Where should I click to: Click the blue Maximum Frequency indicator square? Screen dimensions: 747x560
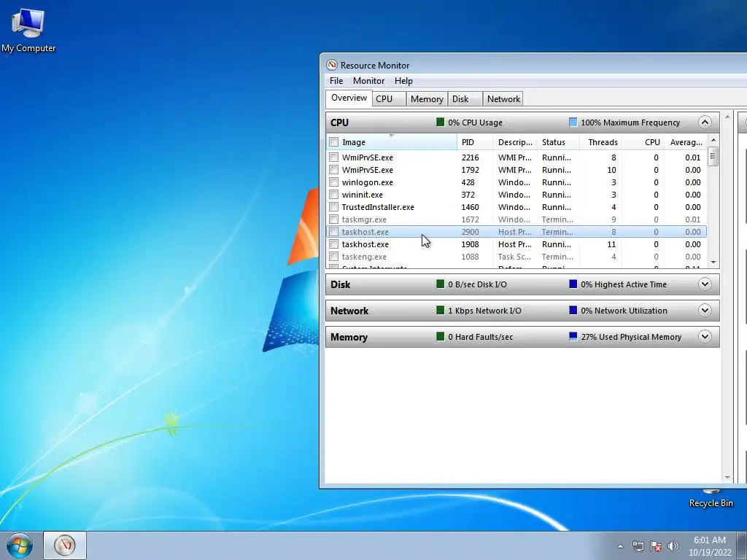[x=573, y=122]
